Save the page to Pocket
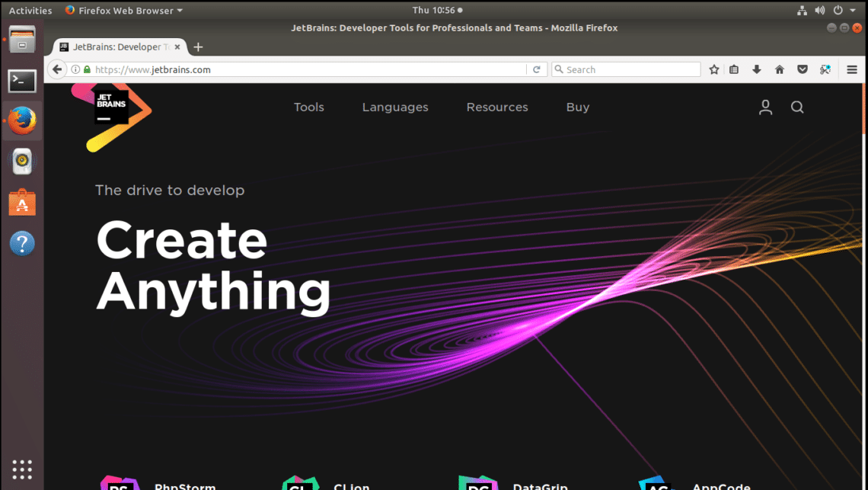868x490 pixels. (x=802, y=69)
